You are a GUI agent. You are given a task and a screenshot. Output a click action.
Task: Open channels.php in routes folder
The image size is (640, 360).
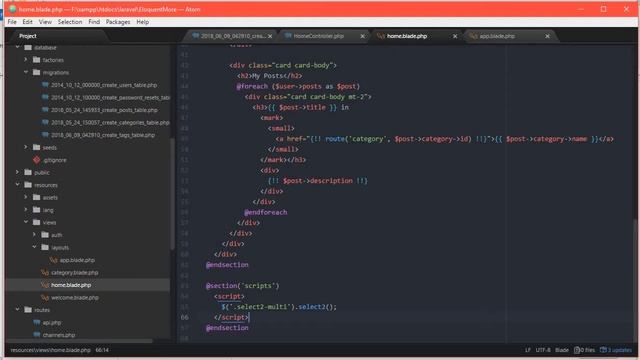(59, 335)
